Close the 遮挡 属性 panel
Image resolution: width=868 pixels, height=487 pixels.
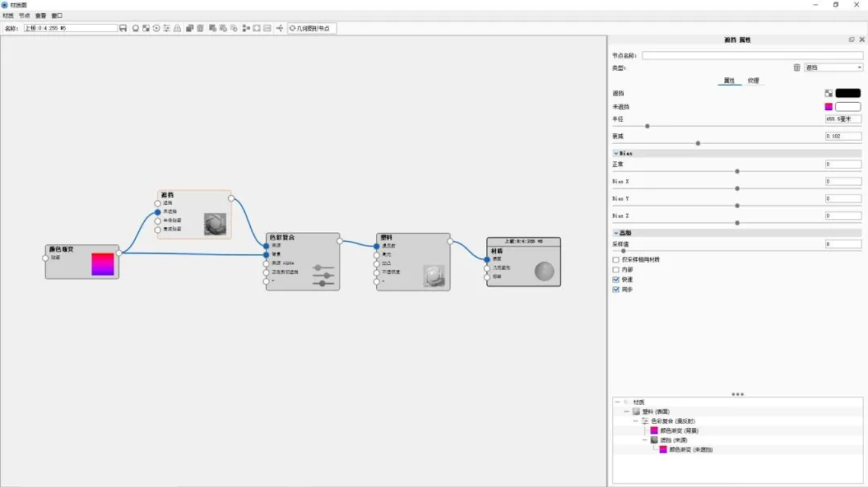[x=862, y=40]
